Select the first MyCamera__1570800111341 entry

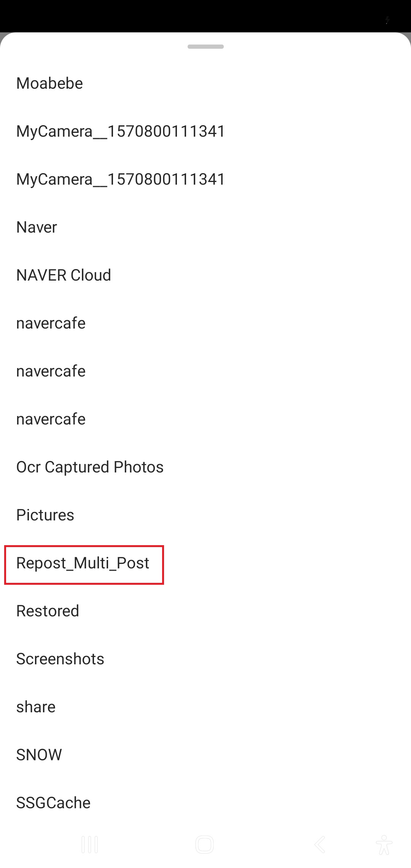205,131
